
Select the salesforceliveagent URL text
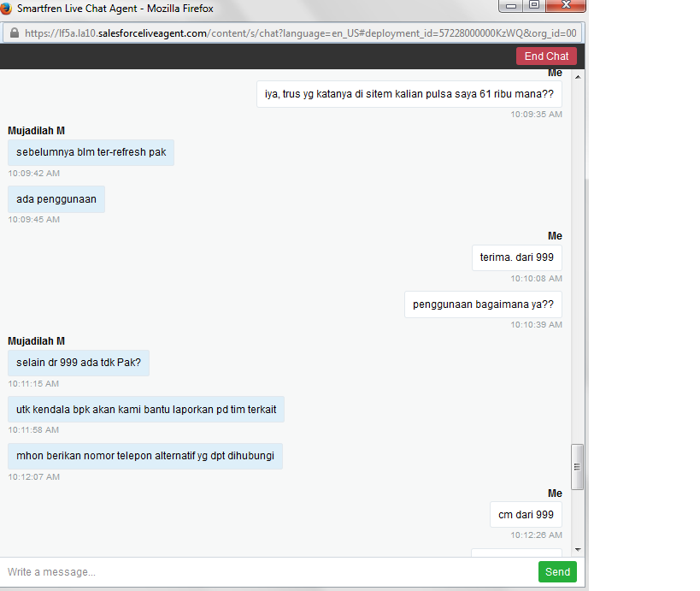(301, 33)
